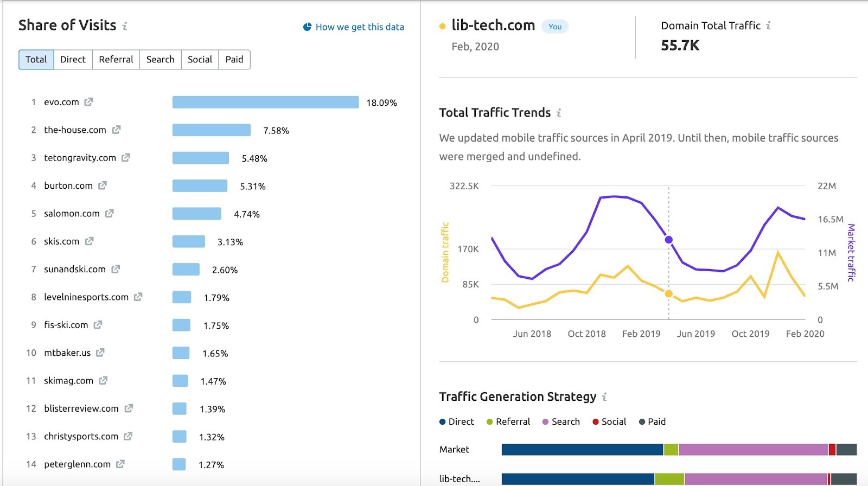
Task: Open peterglenn.com external link icon
Action: coord(120,464)
